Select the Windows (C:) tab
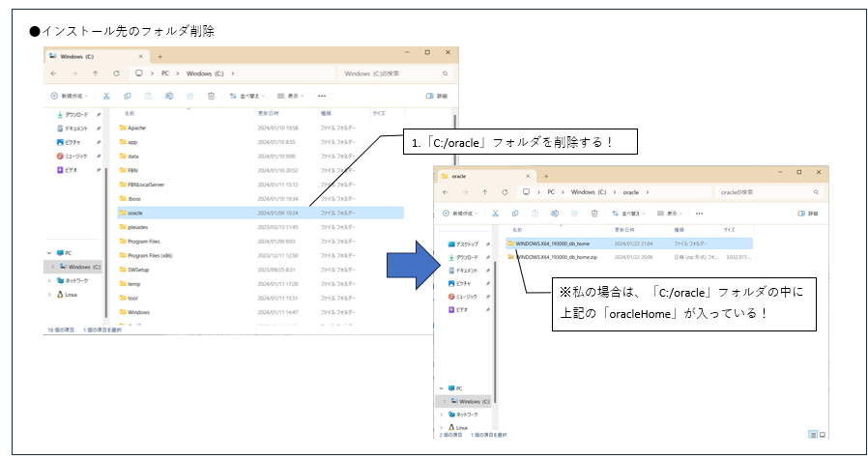The image size is (868, 459). tap(96, 56)
